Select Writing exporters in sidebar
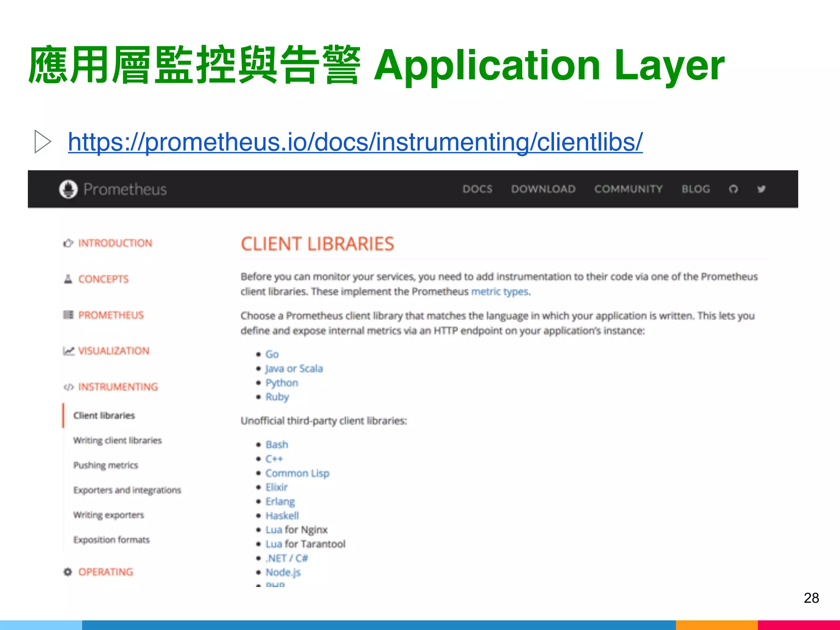The height and width of the screenshot is (630, 840). click(x=109, y=515)
